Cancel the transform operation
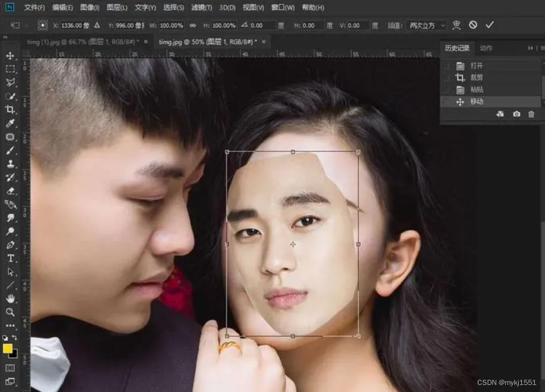Image resolution: width=545 pixels, height=392 pixels. pyautogui.click(x=473, y=25)
